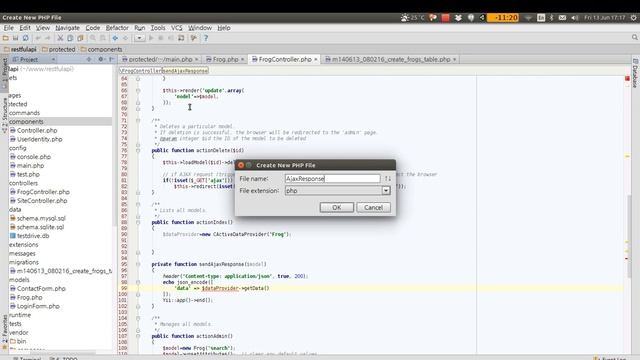Open the Navigate menu

click(67, 28)
